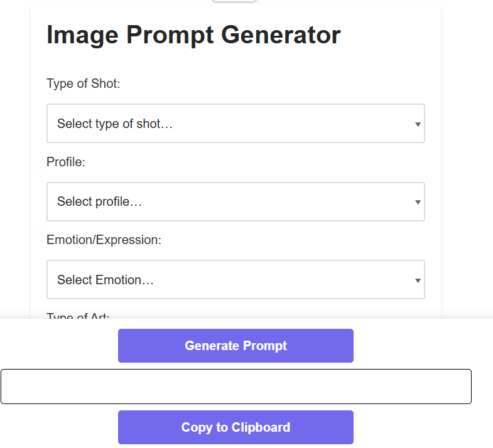Click the "Image Prompt Generator" heading
The height and width of the screenshot is (448, 493).
pyautogui.click(x=193, y=35)
